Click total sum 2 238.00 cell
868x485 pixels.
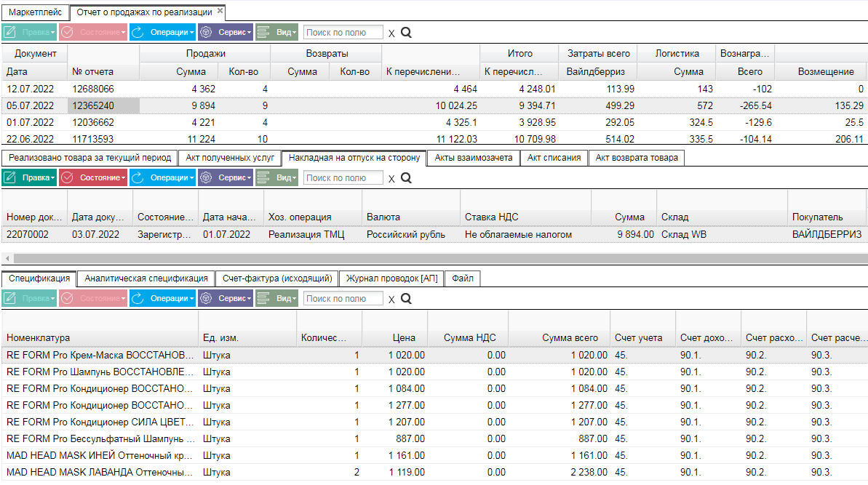pos(559,473)
